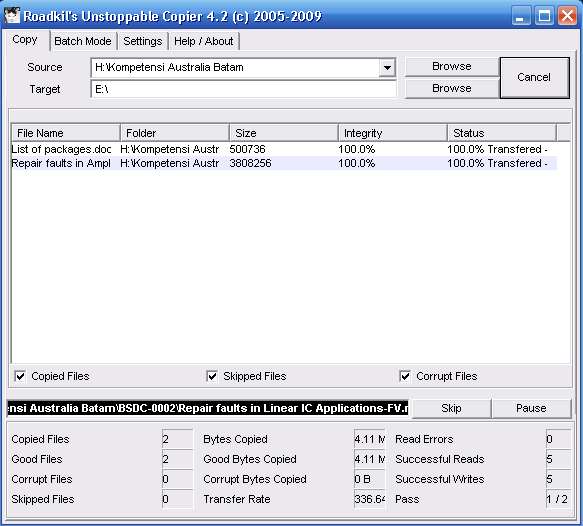Screen dimensions: 583x526
Task: Sort by the Folder column header
Action: pyautogui.click(x=174, y=133)
